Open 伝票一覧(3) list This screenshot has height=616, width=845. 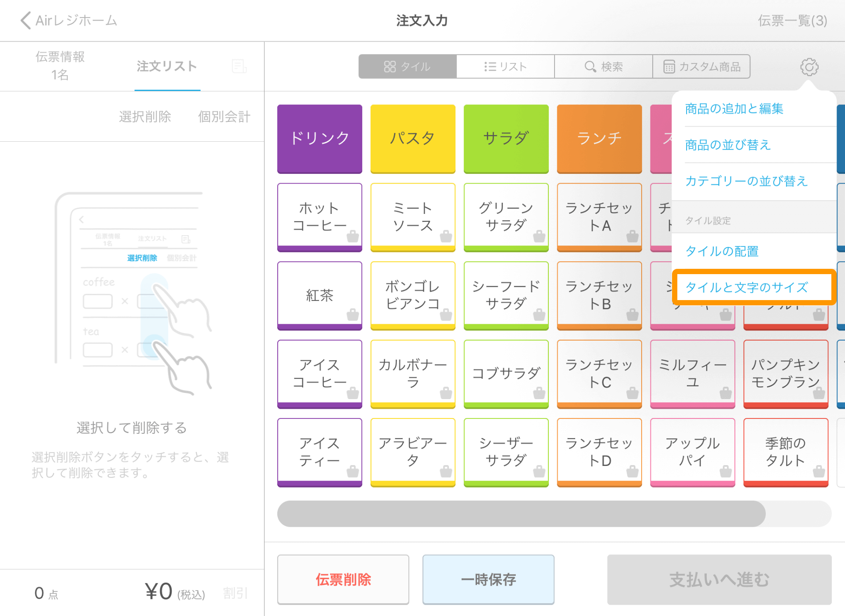(792, 21)
